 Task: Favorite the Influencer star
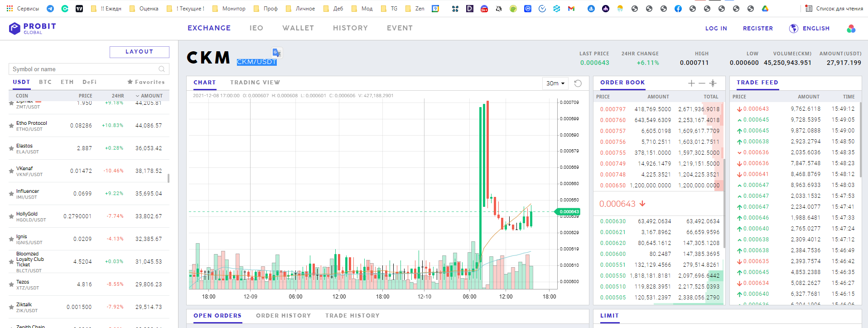click(x=11, y=194)
